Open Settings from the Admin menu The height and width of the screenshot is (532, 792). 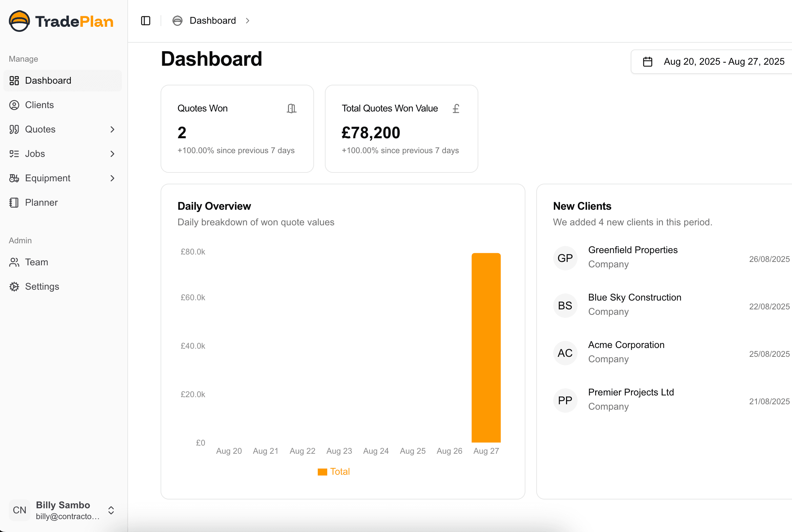click(14, 286)
